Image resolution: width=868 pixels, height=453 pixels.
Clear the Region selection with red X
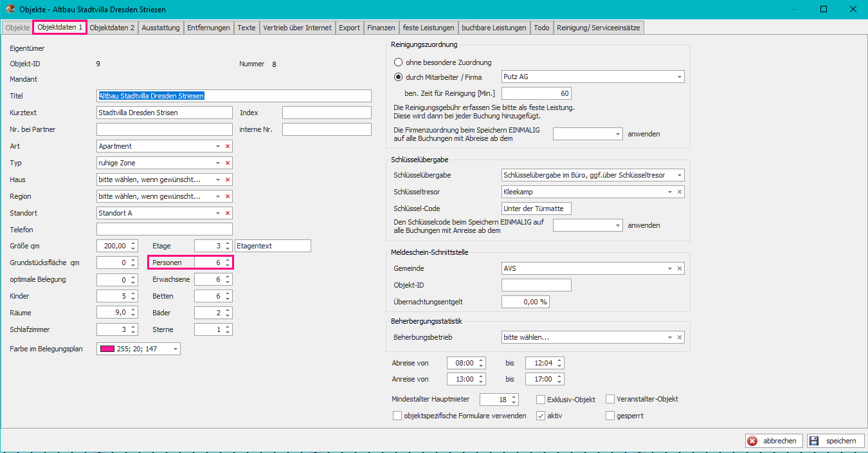pos(228,196)
